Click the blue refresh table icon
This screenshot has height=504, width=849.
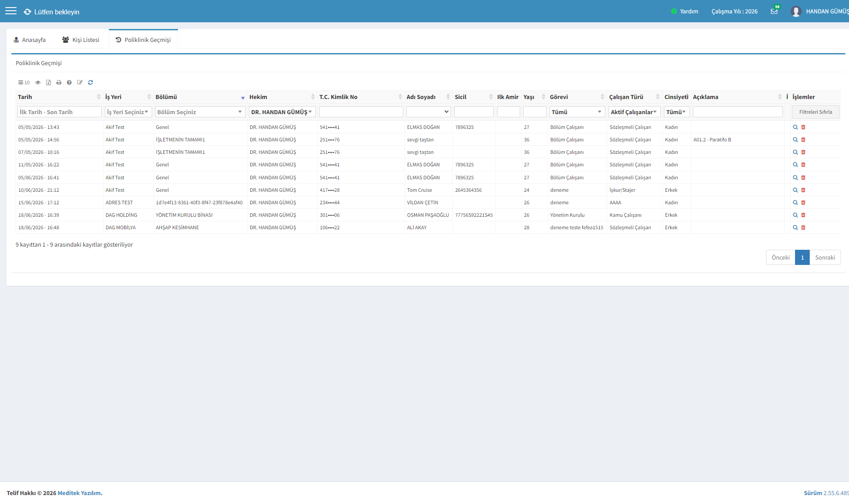click(91, 83)
